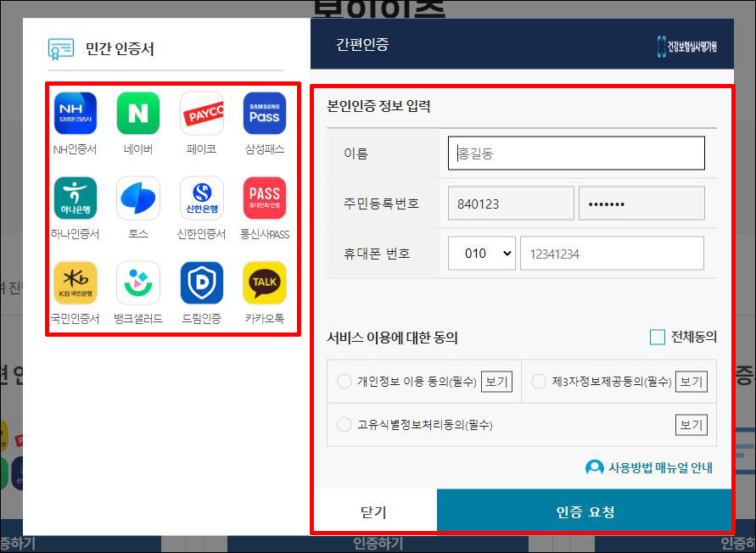Click 보기 for 고유식별정보처리동의
756x553 pixels.
point(692,425)
